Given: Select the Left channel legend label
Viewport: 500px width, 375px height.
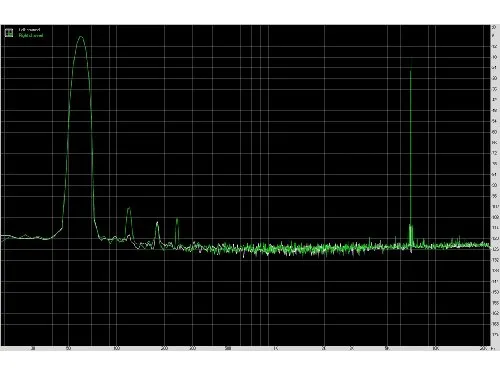Looking at the screenshot, I should tap(29, 30).
